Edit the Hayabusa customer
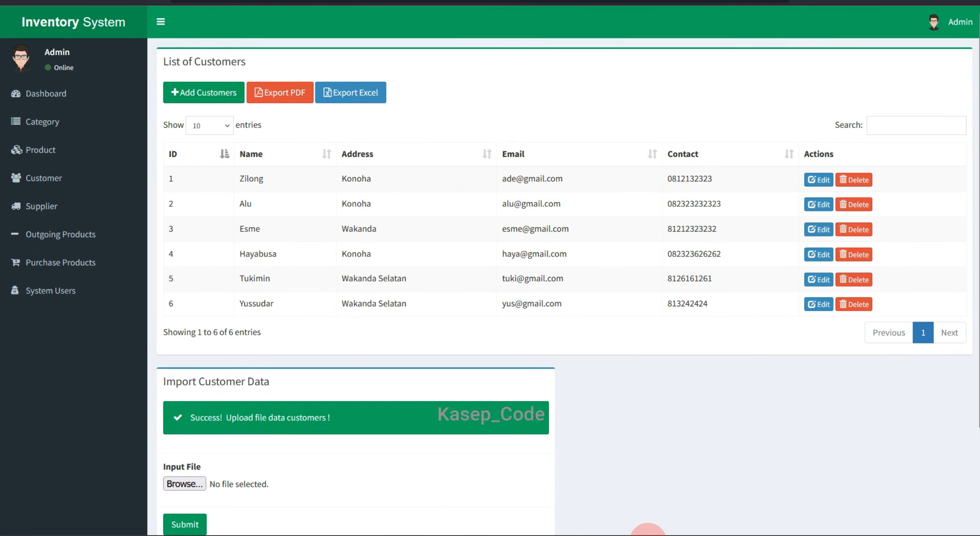 click(x=819, y=254)
